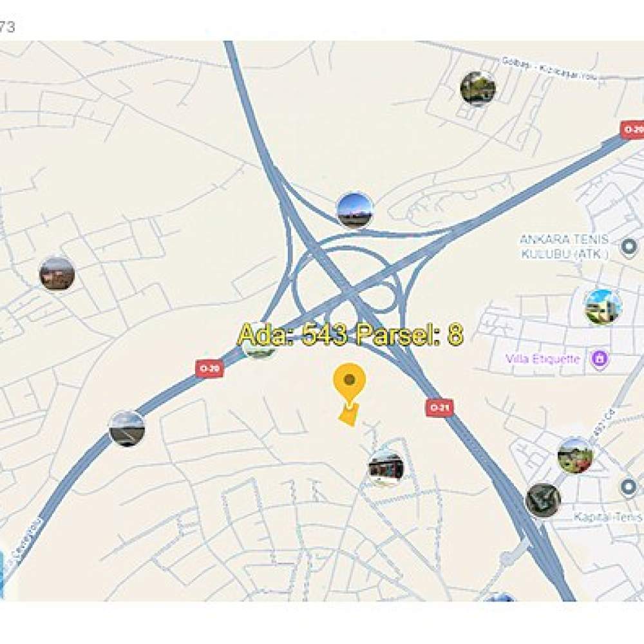
Task: Open the photo thumbnail north of the interchange
Action: tap(355, 209)
